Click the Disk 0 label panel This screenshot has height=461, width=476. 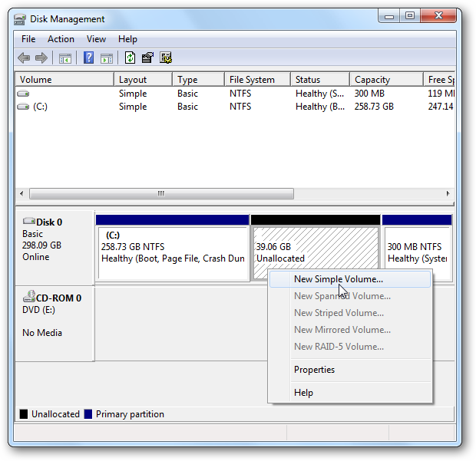[55, 248]
